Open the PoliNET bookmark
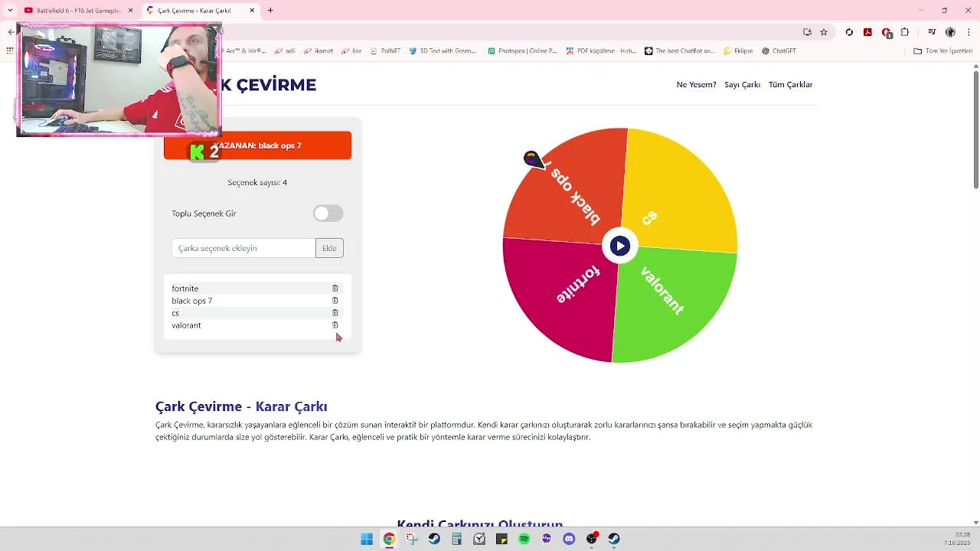980x551 pixels. (385, 51)
